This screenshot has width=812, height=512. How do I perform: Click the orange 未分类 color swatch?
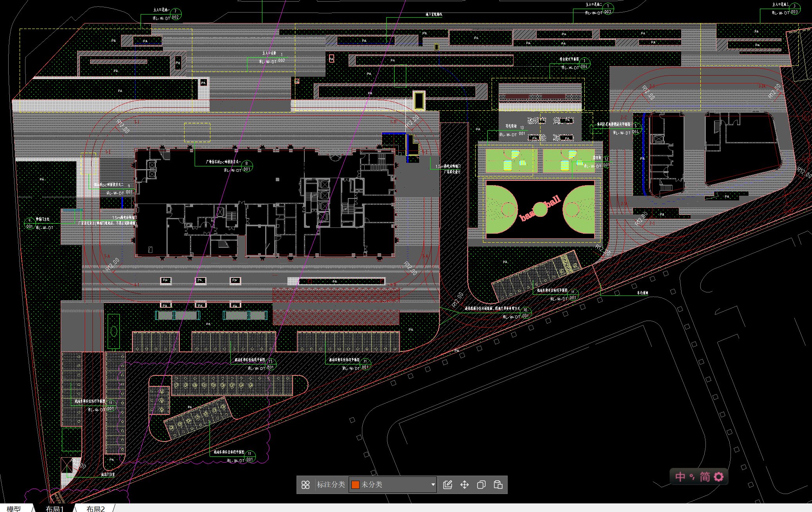point(355,485)
